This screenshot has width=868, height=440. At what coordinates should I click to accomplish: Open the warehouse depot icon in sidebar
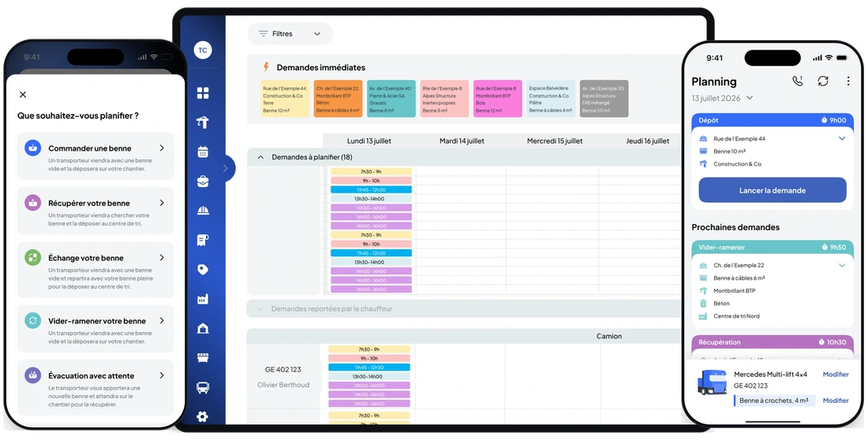(203, 328)
